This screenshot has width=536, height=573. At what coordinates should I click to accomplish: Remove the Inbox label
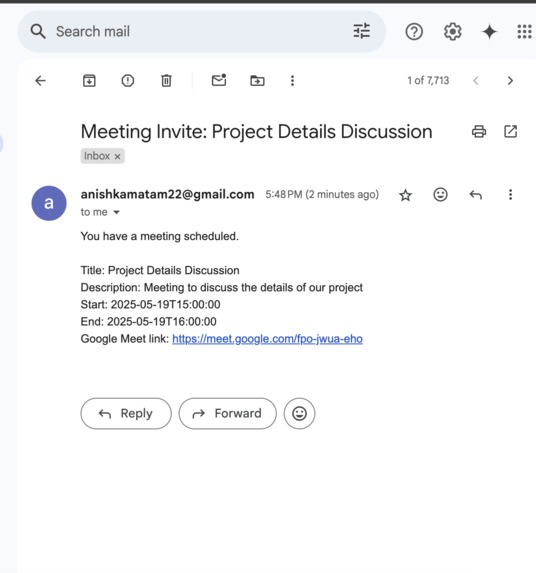[117, 156]
